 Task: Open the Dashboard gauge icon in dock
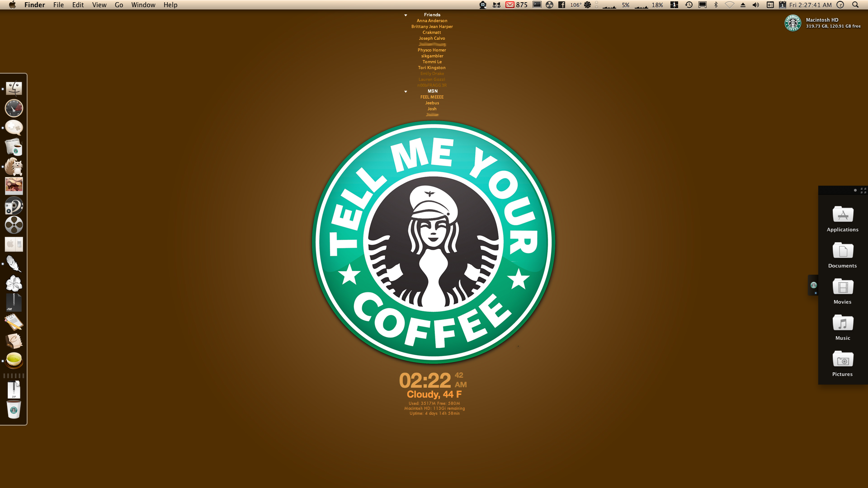pos(14,108)
